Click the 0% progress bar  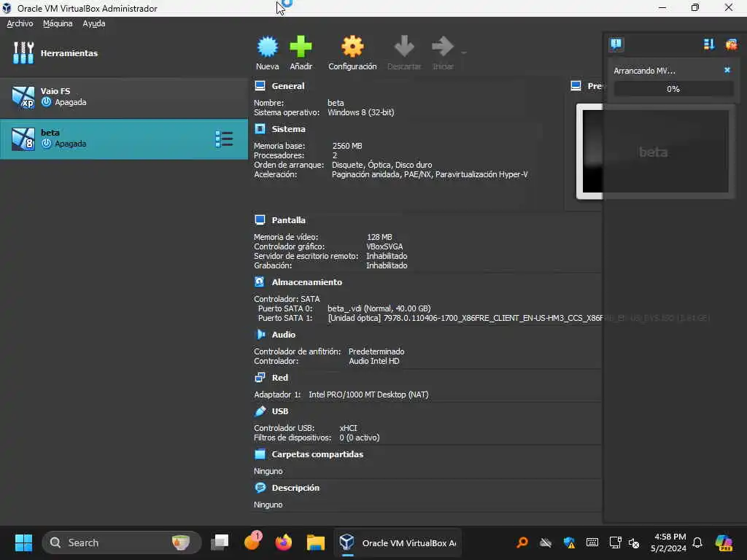[673, 89]
